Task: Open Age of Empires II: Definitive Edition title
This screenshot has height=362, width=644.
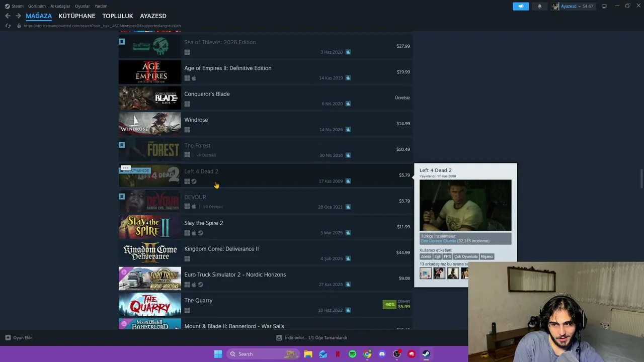Action: [227, 68]
